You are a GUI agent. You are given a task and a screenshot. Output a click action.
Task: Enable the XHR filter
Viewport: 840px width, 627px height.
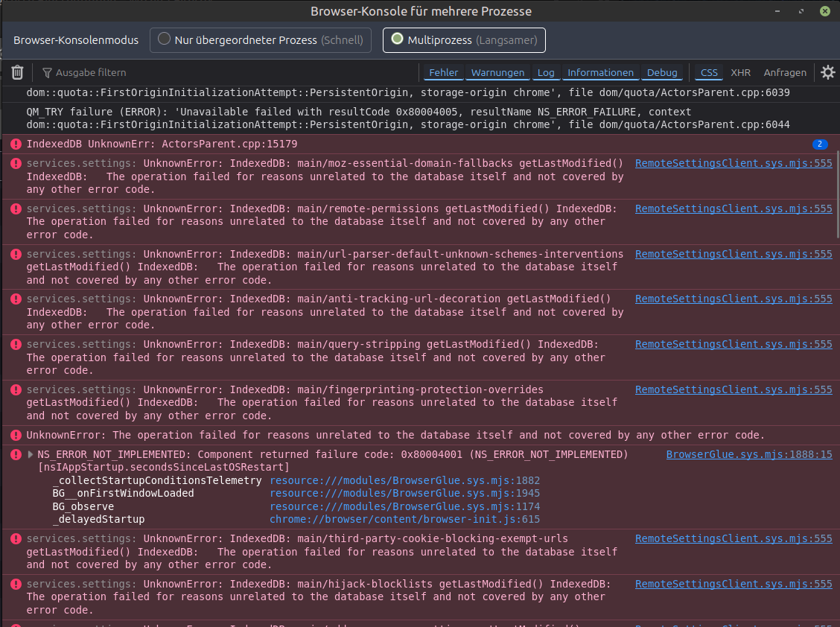(x=740, y=72)
